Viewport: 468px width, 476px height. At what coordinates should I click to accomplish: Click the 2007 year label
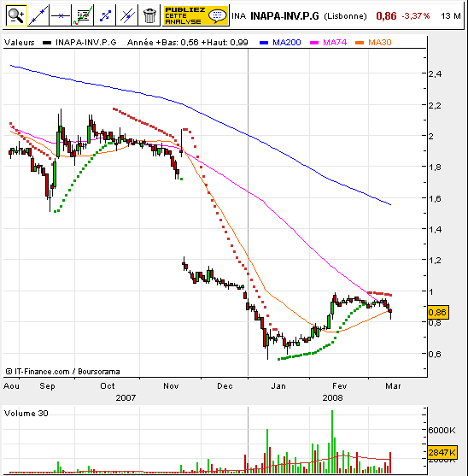[x=126, y=398]
